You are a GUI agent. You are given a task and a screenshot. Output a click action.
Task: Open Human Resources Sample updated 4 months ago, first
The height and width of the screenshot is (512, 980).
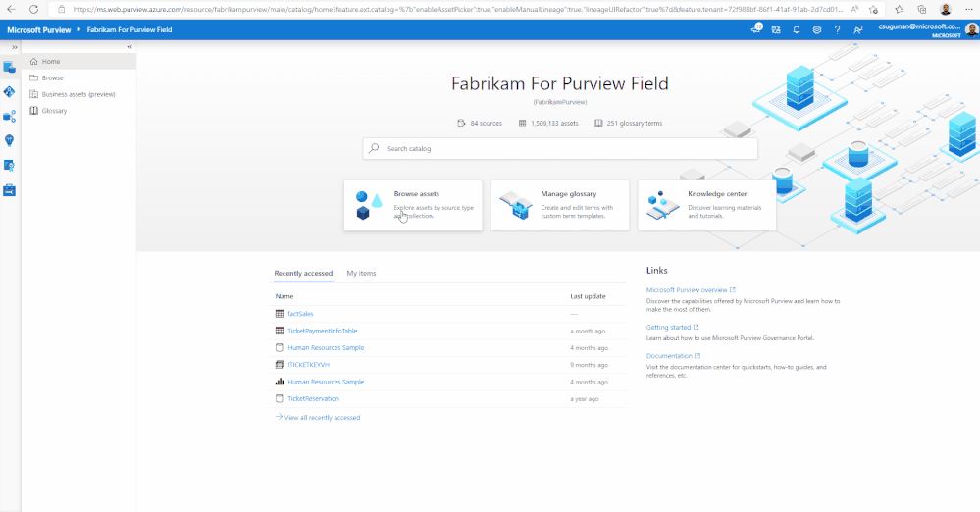click(x=326, y=347)
